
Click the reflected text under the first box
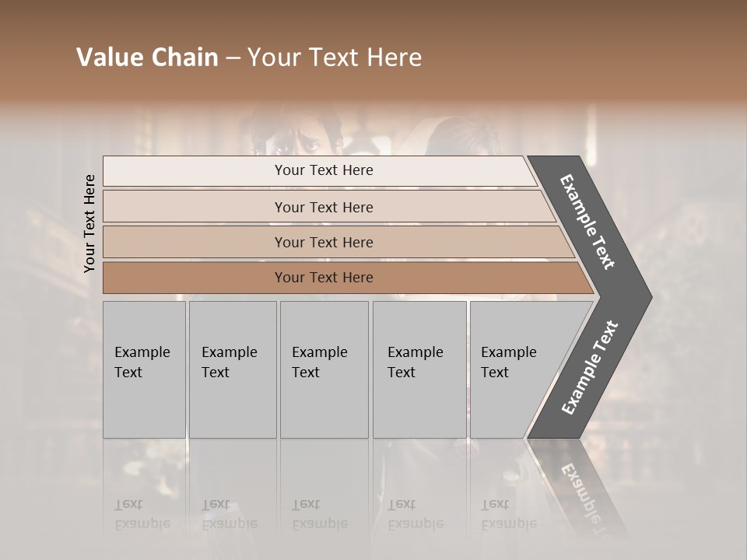[142, 515]
